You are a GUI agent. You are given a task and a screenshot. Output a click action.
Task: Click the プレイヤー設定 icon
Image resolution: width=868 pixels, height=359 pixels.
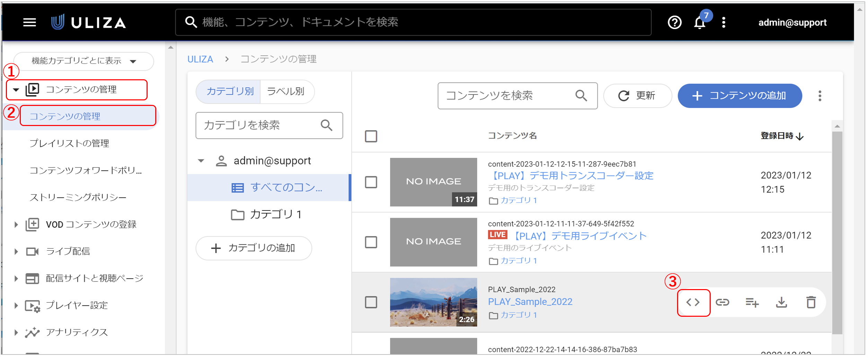click(x=33, y=306)
